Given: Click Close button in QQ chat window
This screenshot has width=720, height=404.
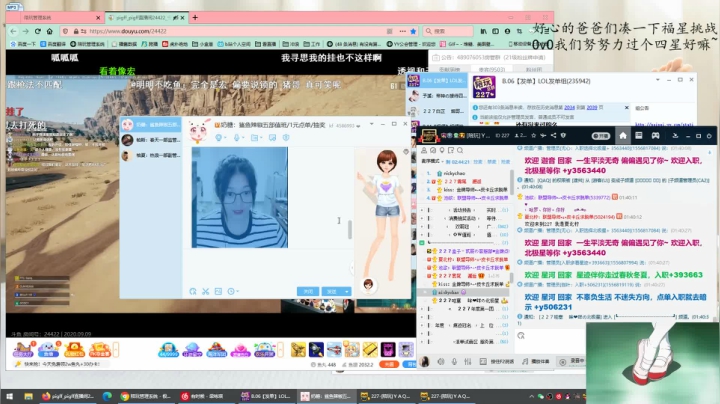Looking at the screenshot, I should coord(308,292).
